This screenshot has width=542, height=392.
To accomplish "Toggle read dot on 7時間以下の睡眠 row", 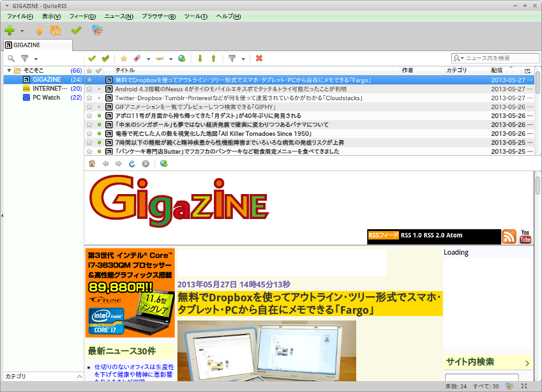I will pos(99,142).
